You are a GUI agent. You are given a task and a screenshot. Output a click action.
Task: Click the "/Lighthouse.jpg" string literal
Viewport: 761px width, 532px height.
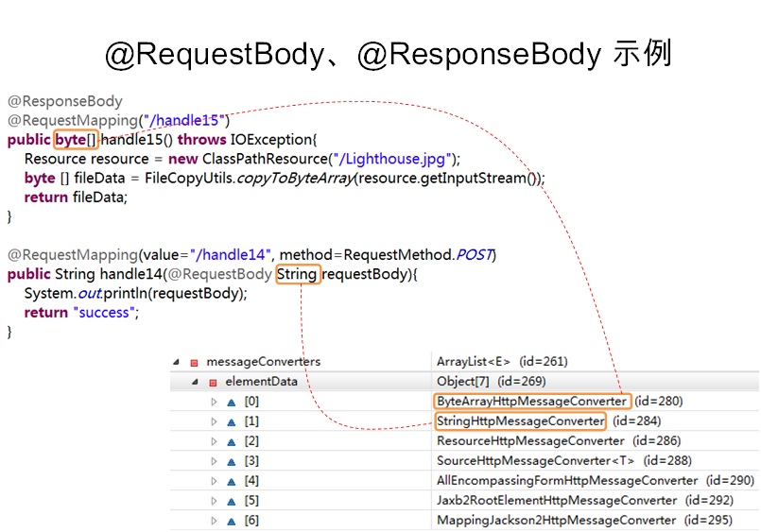(392, 159)
